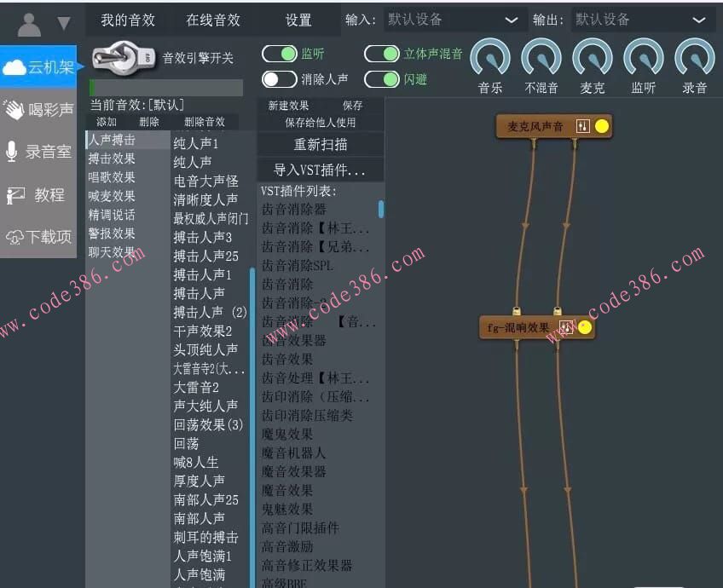Screen dimensions: 723x588
Task: Open the 教程 tutorials sidebar item
Action: point(38,194)
